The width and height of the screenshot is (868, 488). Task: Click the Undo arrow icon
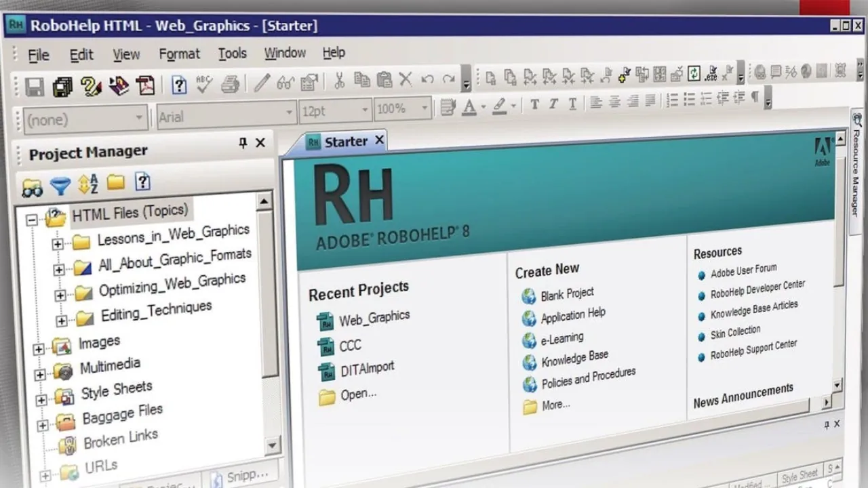click(427, 79)
